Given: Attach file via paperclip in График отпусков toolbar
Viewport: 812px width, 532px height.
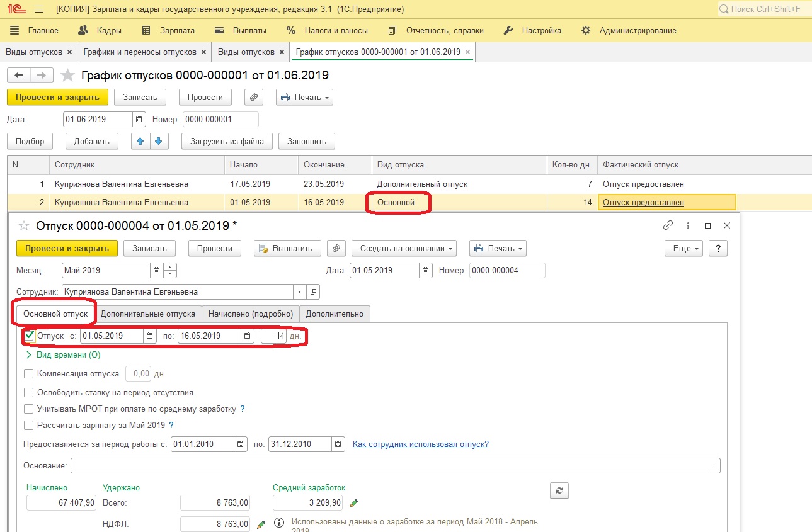Looking at the screenshot, I should (254, 98).
